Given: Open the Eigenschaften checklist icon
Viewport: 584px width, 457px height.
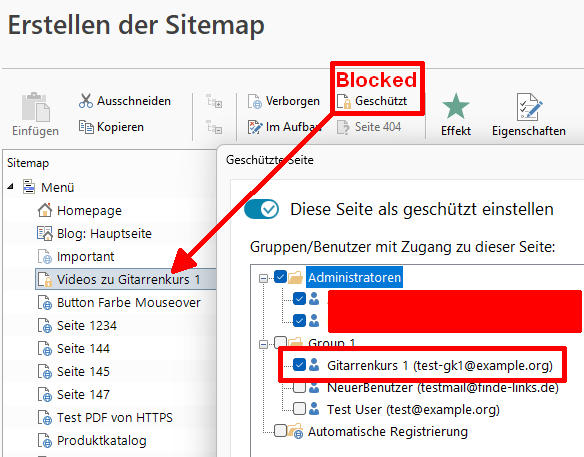Looking at the screenshot, I should pyautogui.click(x=529, y=107).
